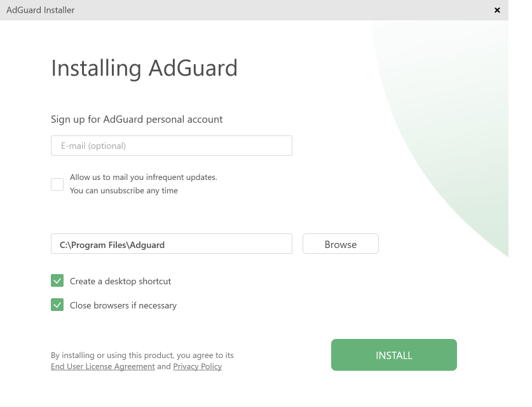Click the pale green decorative curve
The width and height of the screenshot is (532, 407).
[458, 127]
